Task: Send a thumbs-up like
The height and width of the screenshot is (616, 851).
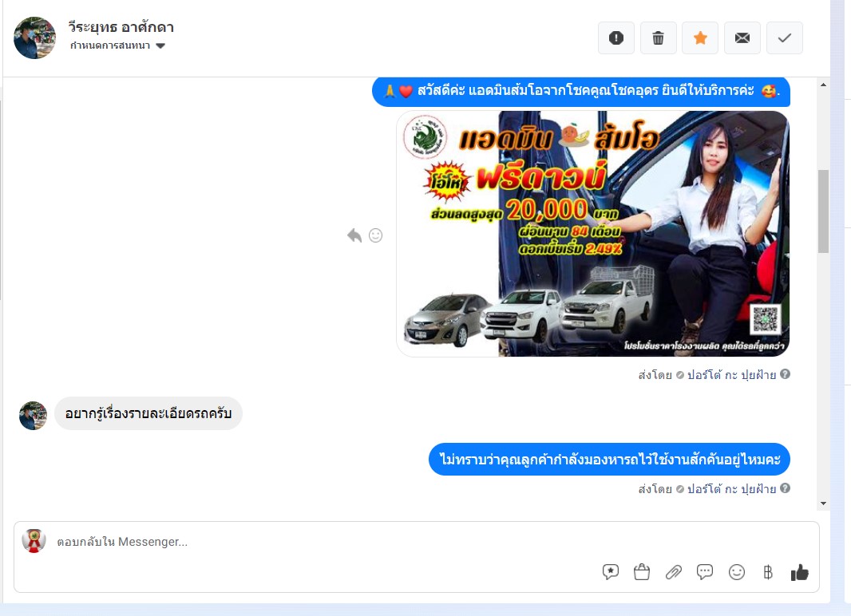Action: [799, 572]
